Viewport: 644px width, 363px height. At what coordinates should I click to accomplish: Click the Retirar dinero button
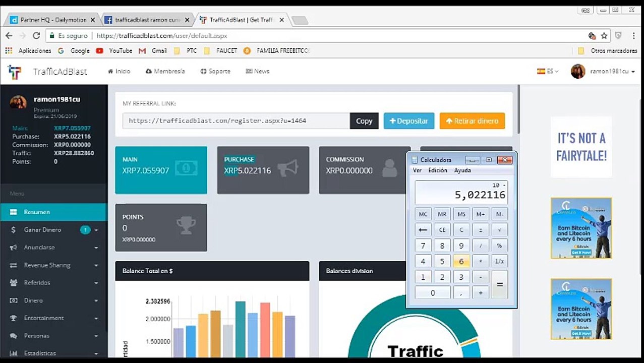click(472, 121)
